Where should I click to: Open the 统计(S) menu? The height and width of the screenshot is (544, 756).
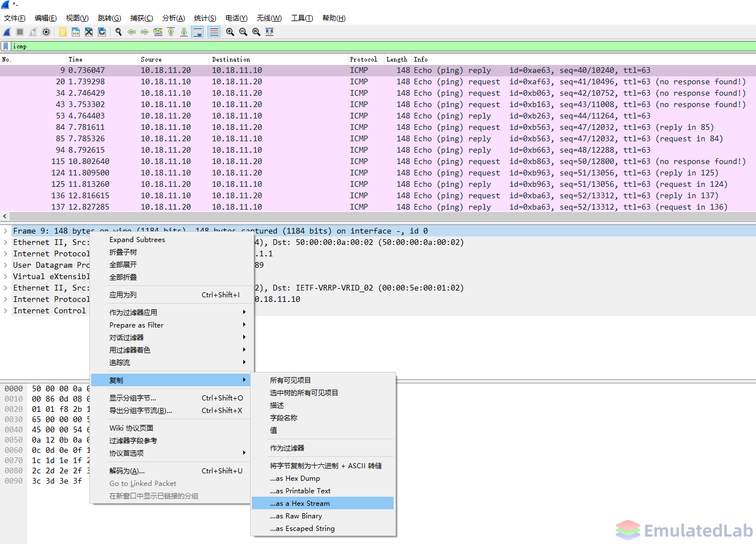tap(205, 18)
